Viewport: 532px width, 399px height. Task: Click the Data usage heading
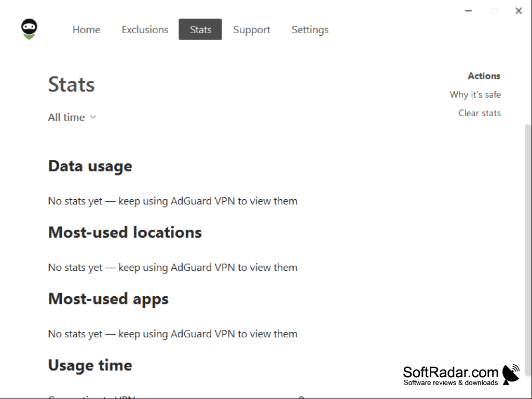click(x=90, y=166)
